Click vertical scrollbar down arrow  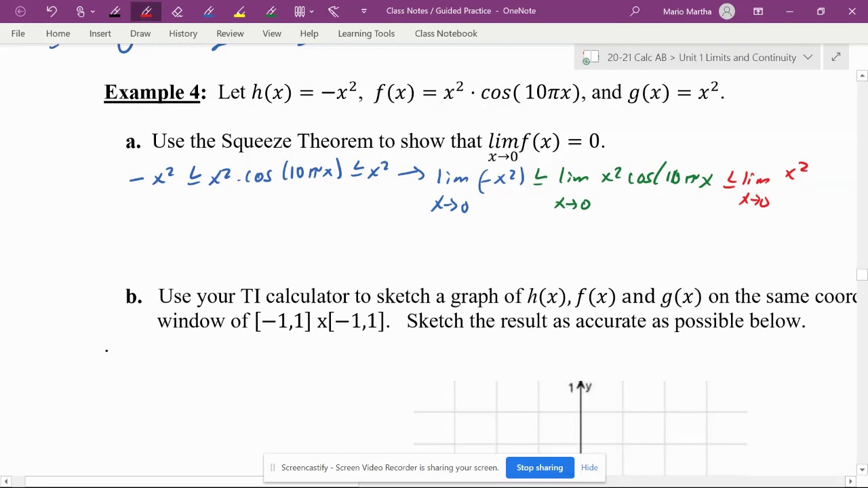[862, 470]
